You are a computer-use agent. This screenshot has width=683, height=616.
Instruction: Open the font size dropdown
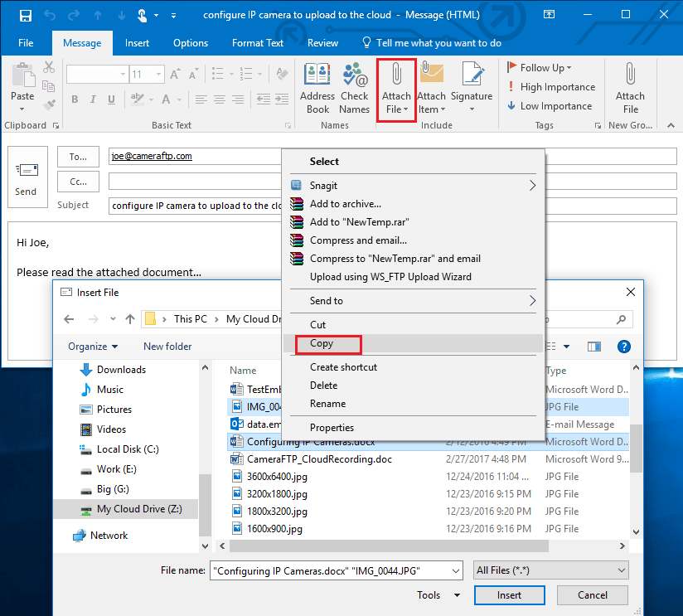point(157,74)
